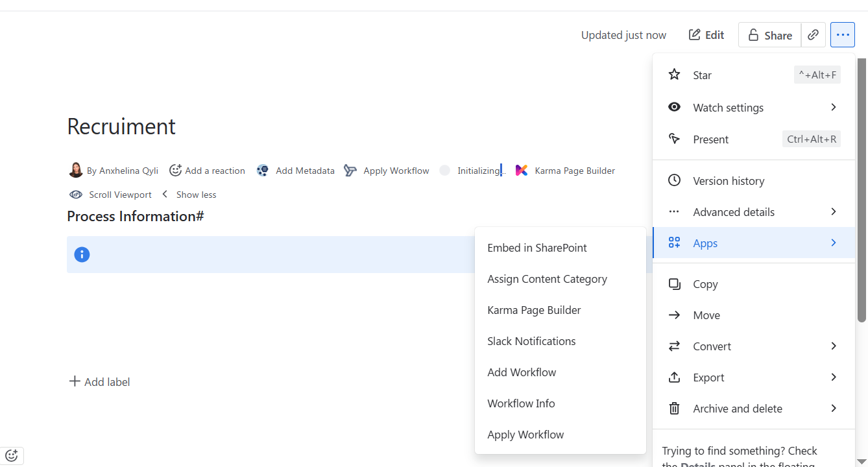Click the Scroll Viewport eye icon
This screenshot has width=868, height=467.
click(x=76, y=195)
